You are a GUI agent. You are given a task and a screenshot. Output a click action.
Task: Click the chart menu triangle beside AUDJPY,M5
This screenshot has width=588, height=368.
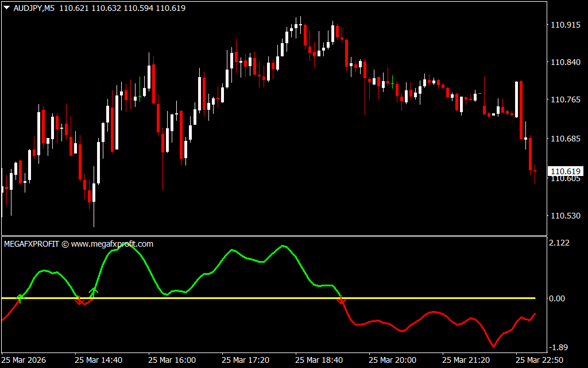(6, 9)
